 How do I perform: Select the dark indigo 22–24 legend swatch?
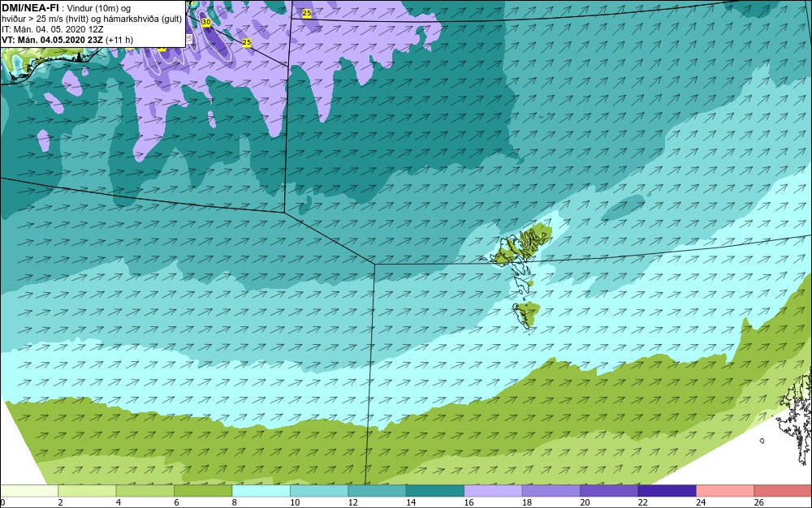667,491
